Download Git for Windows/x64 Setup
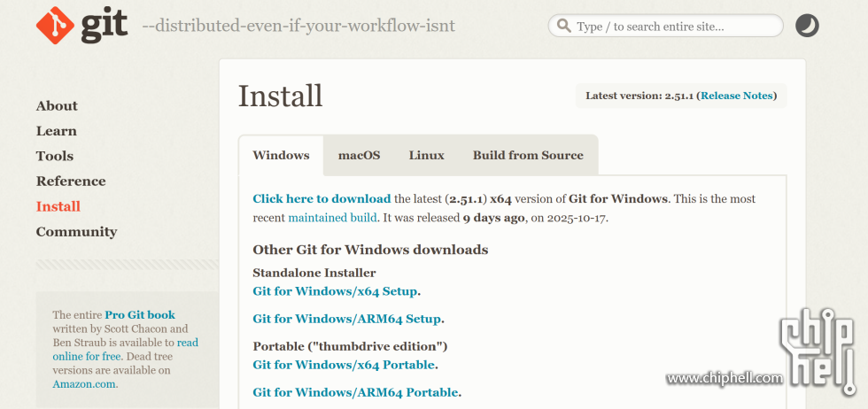 (335, 291)
